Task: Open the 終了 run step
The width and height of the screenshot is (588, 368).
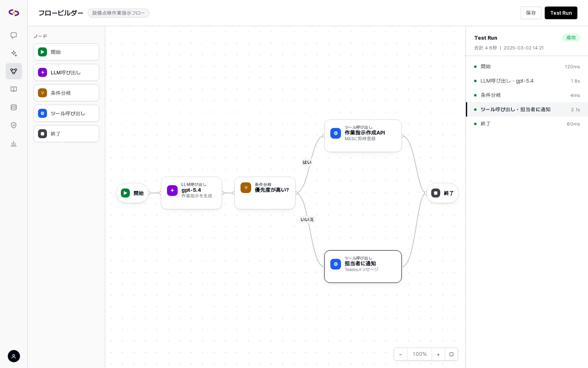Action: tap(527, 124)
